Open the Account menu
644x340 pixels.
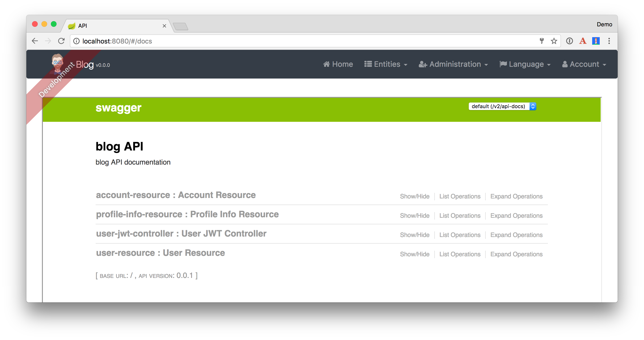pos(584,64)
